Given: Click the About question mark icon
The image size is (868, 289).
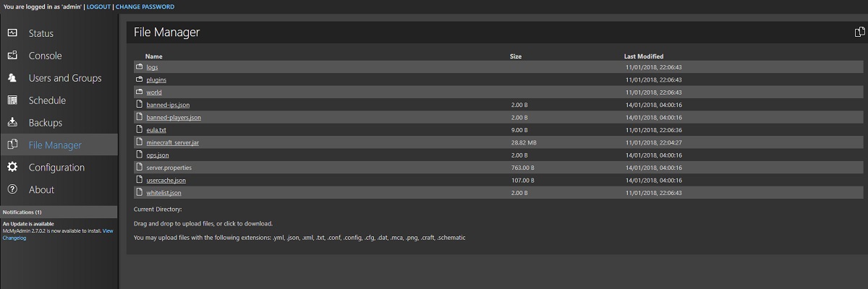Looking at the screenshot, I should click(x=12, y=189).
